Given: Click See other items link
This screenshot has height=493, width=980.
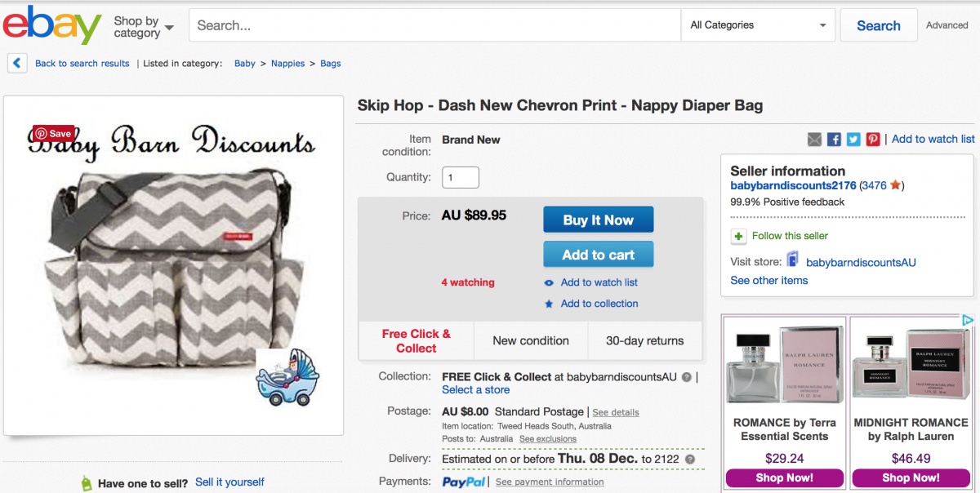Looking at the screenshot, I should point(768,281).
